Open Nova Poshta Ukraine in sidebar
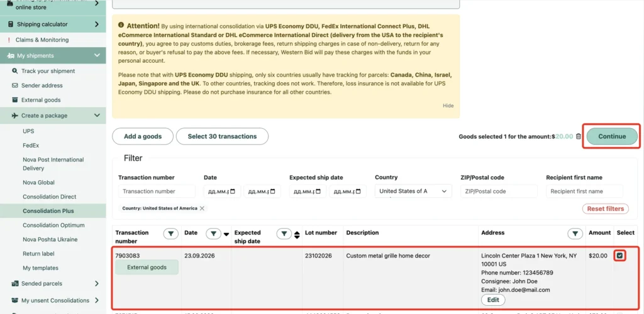This screenshot has height=314, width=644. [50, 239]
